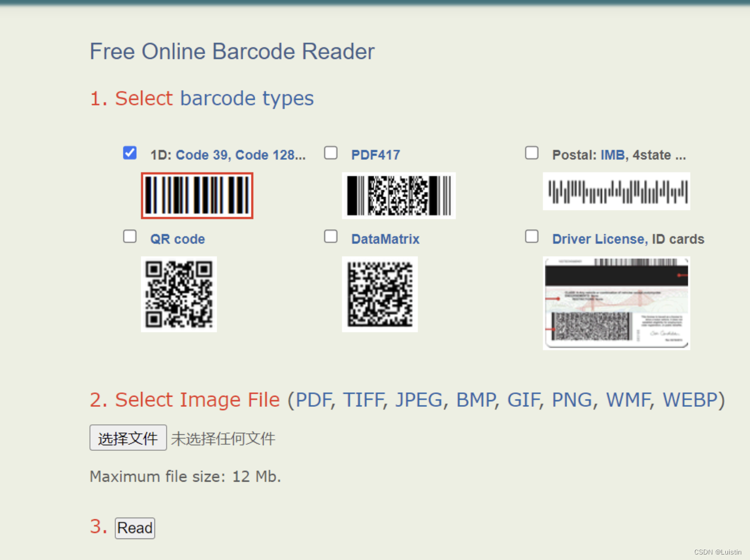The height and width of the screenshot is (560, 750).
Task: Click the Select barcode types heading
Action: [202, 99]
